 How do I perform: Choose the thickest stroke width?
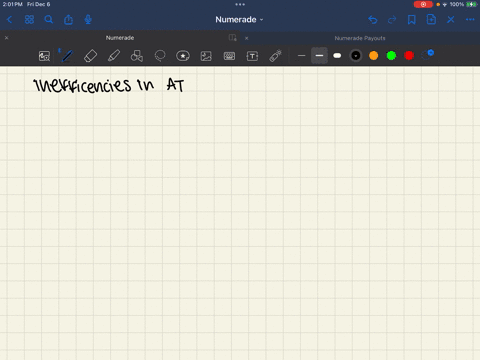337,56
